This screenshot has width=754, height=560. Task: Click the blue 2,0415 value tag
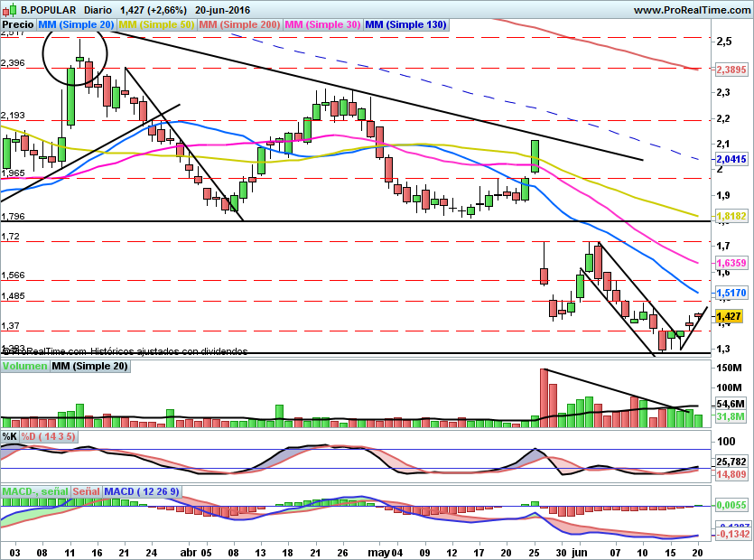point(731,159)
